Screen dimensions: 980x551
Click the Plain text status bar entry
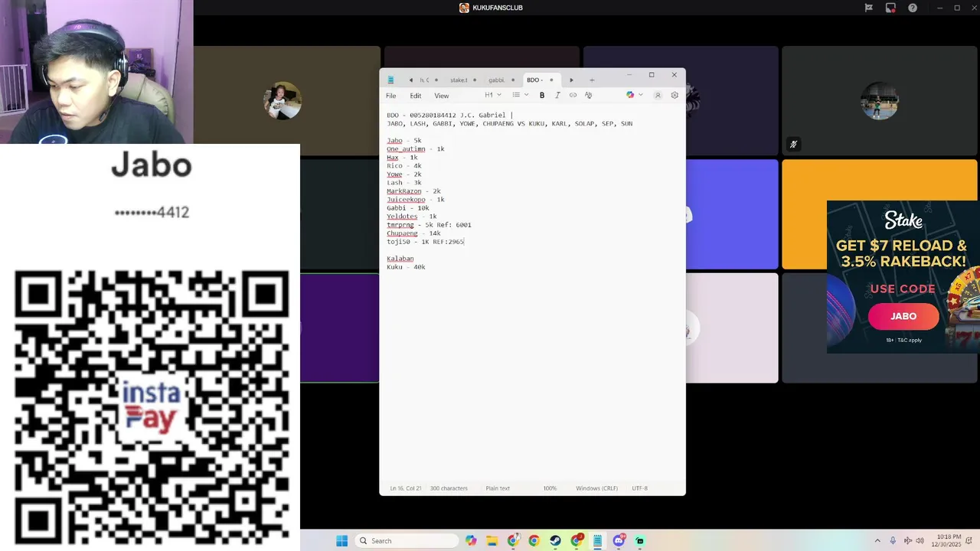498,488
